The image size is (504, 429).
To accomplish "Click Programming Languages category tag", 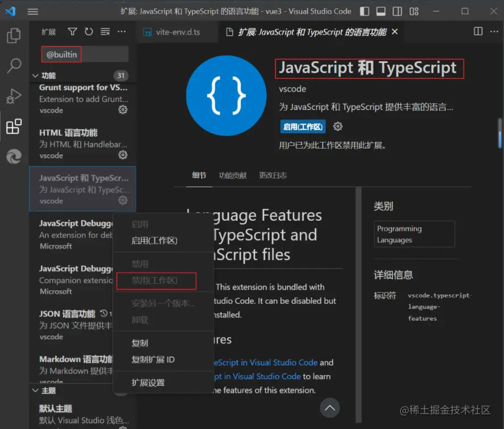I will (414, 234).
